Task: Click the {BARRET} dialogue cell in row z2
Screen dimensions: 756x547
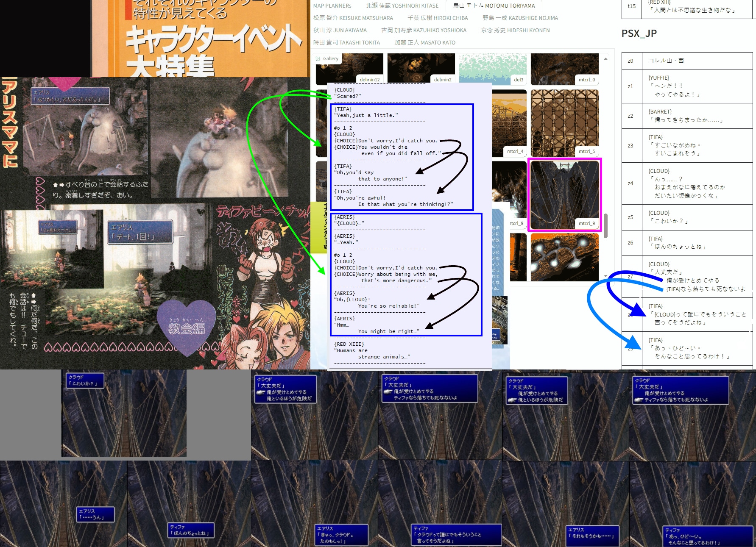Action: coord(697,116)
